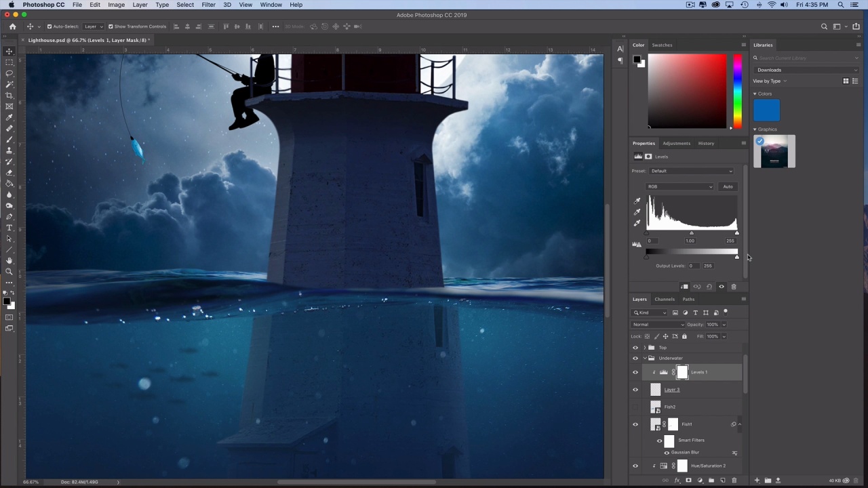Expand the Top layer group

click(x=644, y=348)
